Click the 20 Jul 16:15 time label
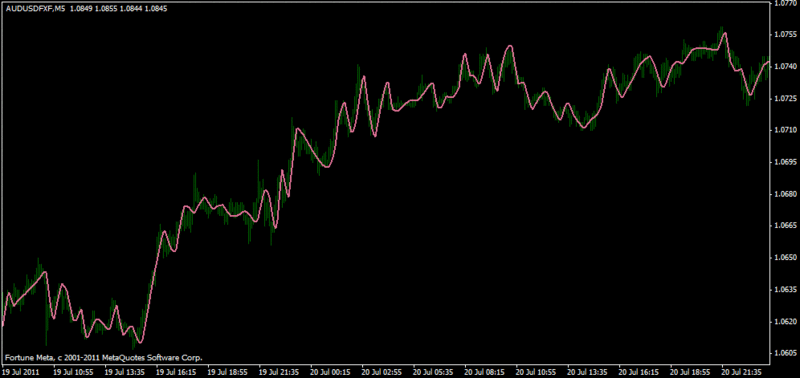 pyautogui.click(x=639, y=372)
